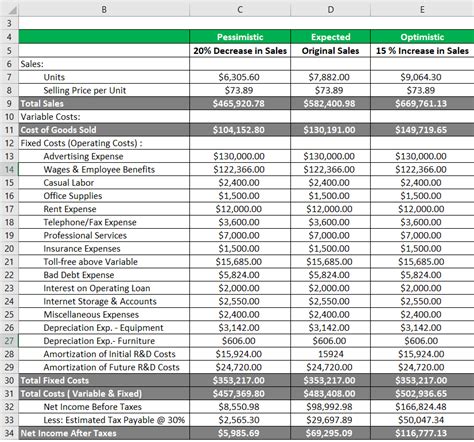This screenshot has width=474, height=442.
Task: Select the $5,985.69 net income cell
Action: pyautogui.click(x=240, y=433)
